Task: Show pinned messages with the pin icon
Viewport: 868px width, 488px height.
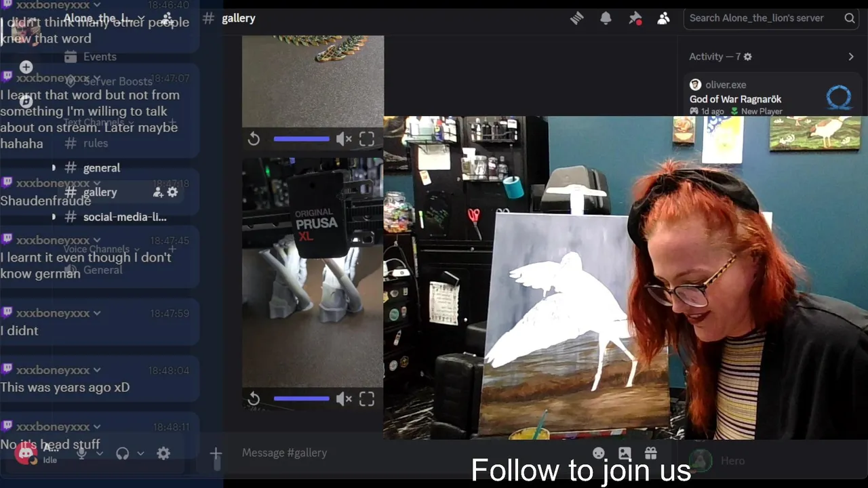Action: [635, 18]
